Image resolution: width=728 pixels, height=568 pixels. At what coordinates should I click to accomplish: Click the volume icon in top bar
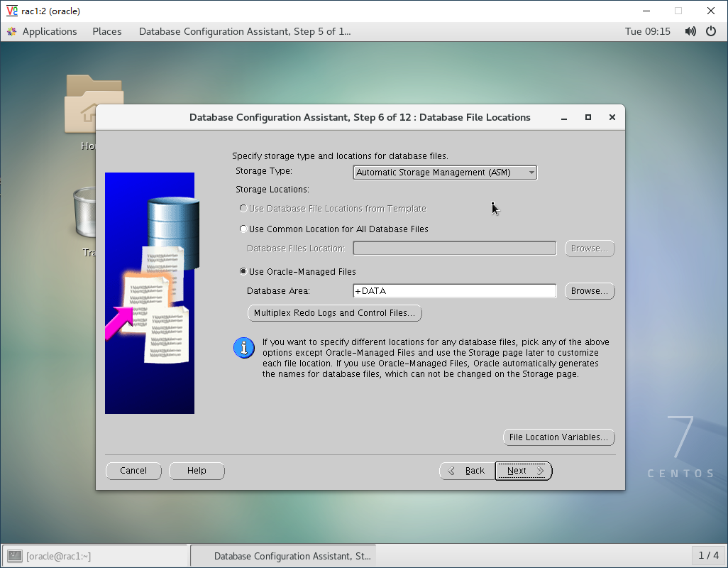(x=690, y=31)
